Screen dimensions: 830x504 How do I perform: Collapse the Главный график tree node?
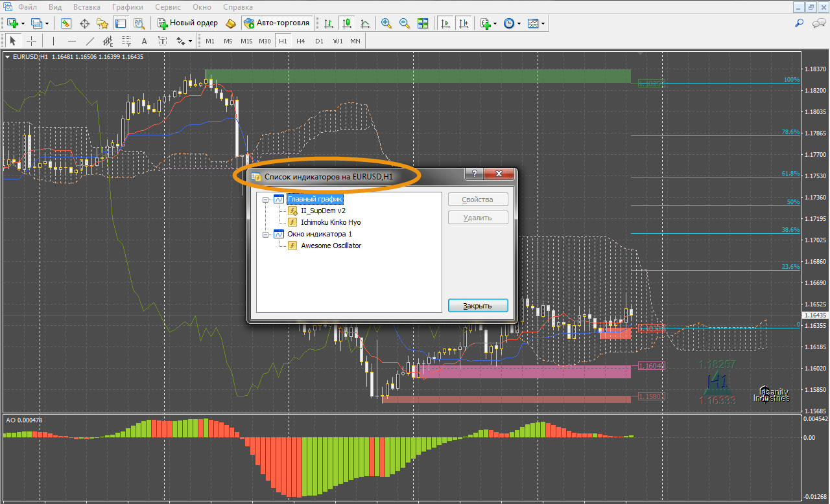(265, 200)
